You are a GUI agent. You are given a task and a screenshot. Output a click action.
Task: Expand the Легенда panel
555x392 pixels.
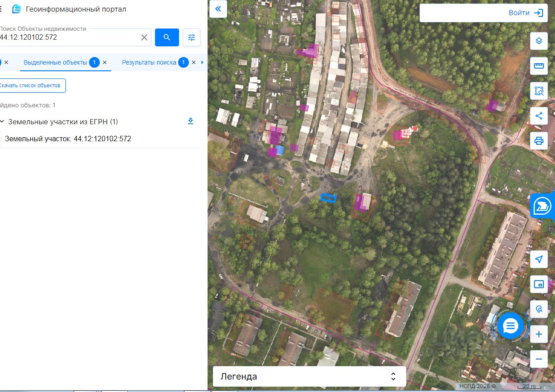(x=309, y=376)
